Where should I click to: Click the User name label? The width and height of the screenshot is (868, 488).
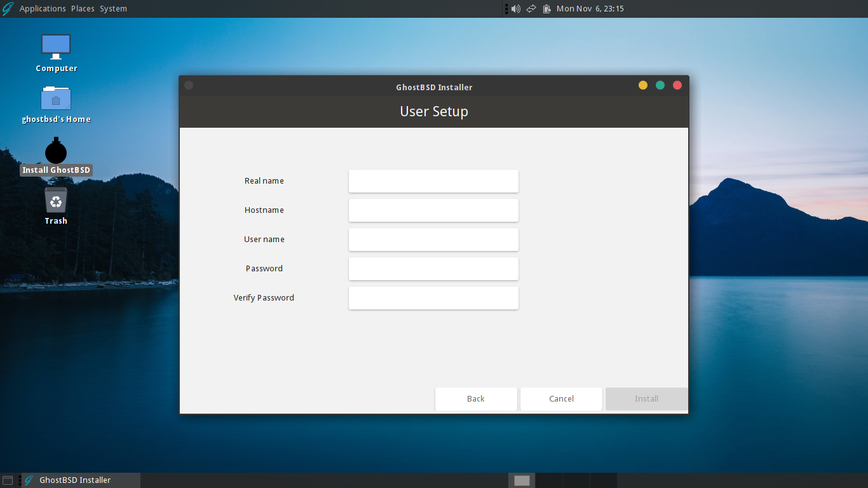point(264,240)
